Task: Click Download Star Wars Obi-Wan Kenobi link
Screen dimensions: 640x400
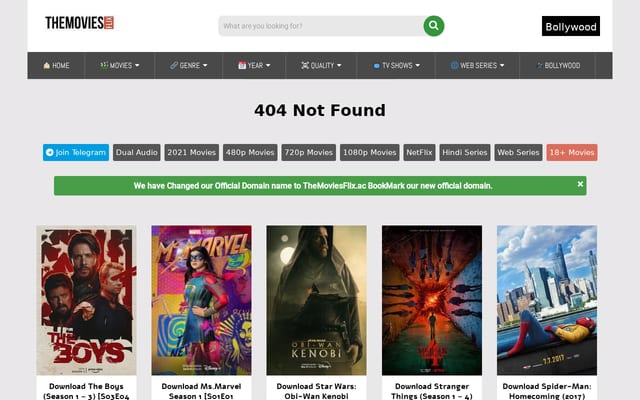Action: (x=317, y=391)
